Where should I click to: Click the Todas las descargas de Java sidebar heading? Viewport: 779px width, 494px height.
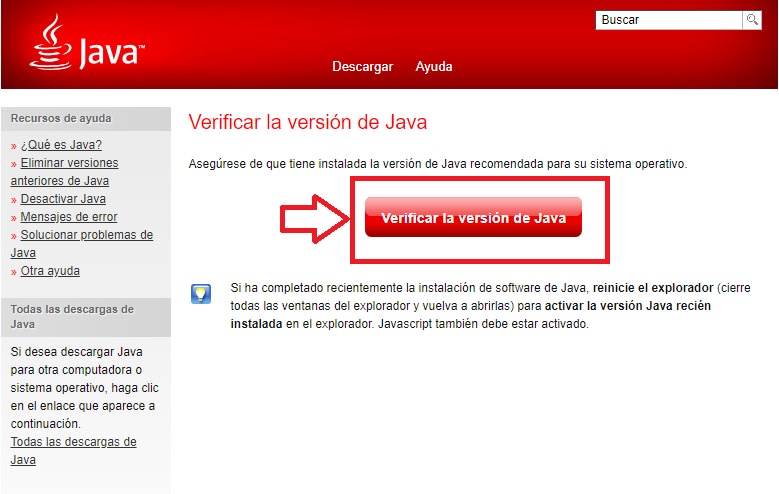(x=73, y=317)
